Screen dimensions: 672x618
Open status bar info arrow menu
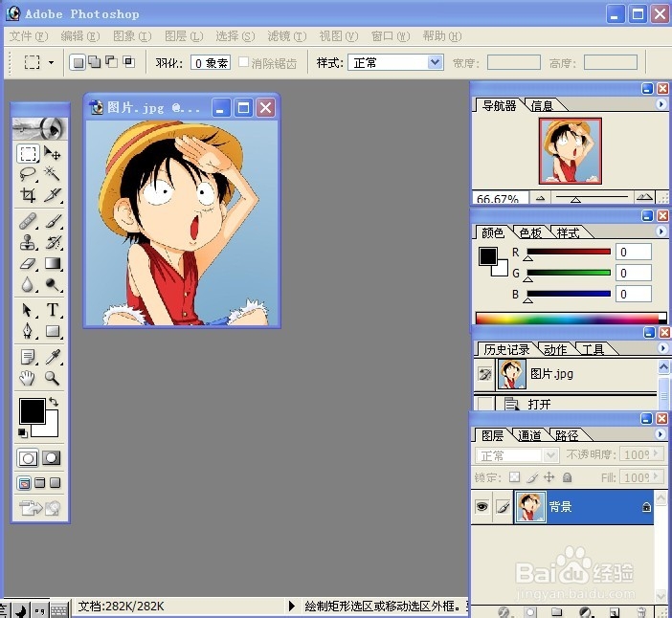tap(291, 606)
